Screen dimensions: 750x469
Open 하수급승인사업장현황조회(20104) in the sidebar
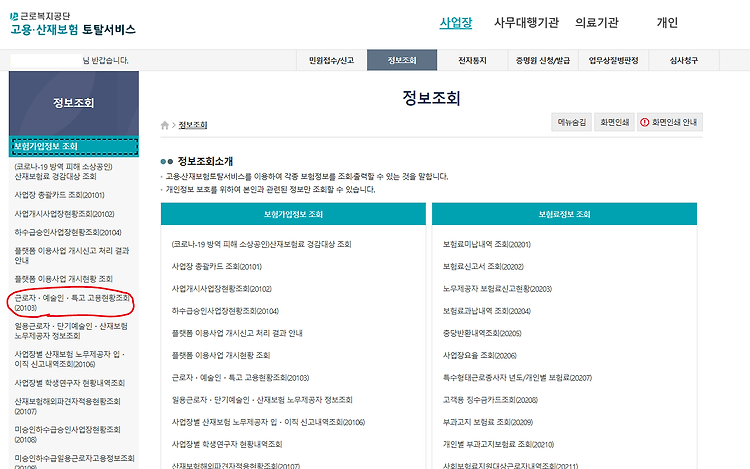[68, 232]
